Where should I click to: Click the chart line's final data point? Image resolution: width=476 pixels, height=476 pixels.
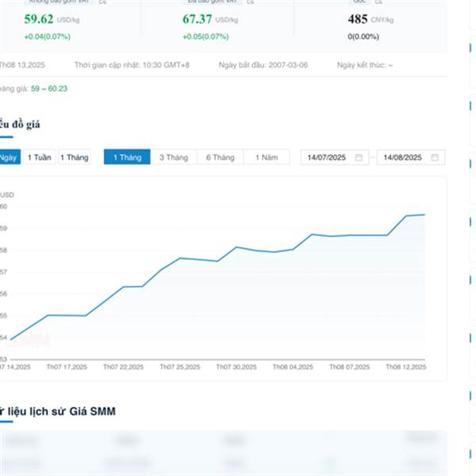click(x=424, y=215)
